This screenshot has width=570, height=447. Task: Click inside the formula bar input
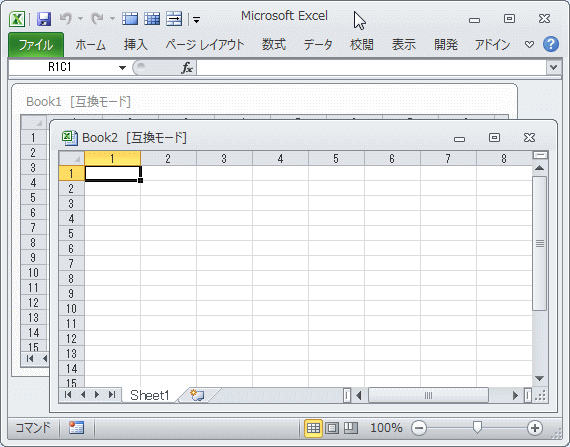point(371,68)
